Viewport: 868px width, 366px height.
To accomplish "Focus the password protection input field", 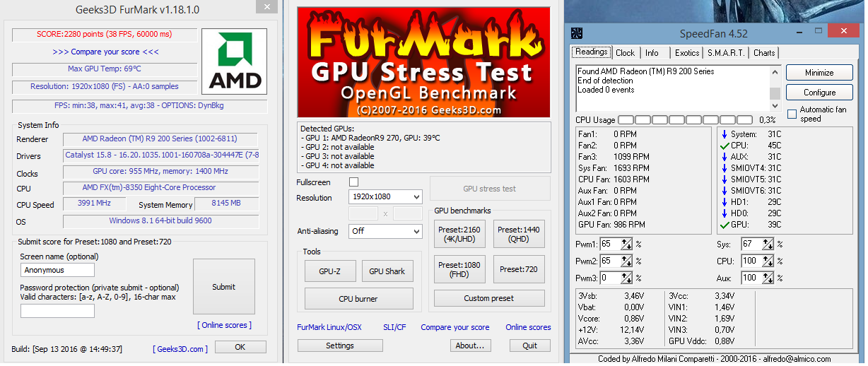I will tap(57, 311).
